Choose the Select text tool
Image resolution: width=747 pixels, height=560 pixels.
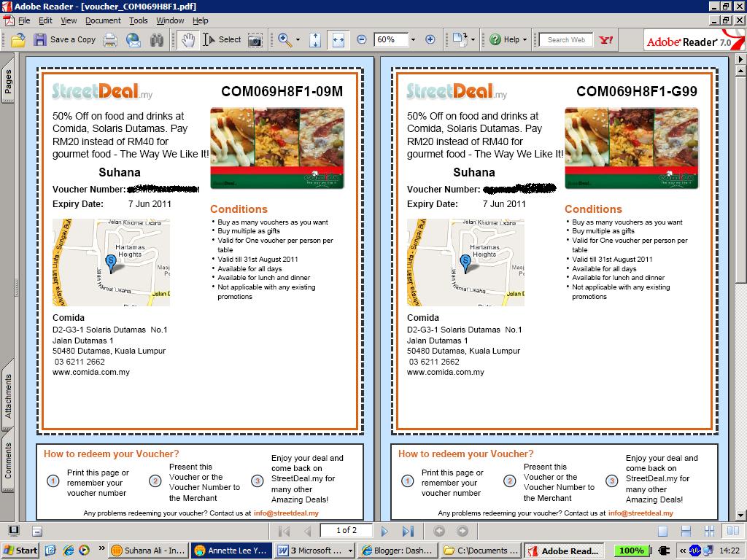[x=222, y=40]
